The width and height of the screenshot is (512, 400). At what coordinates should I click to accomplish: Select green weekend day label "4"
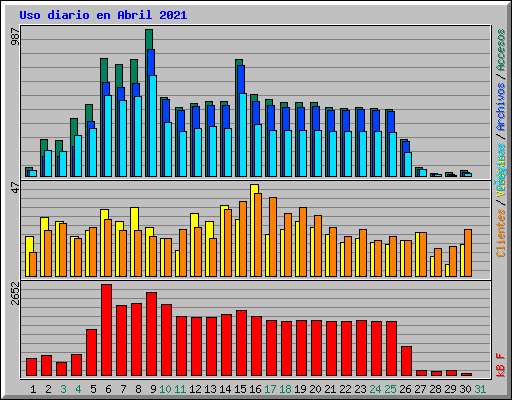click(x=78, y=389)
